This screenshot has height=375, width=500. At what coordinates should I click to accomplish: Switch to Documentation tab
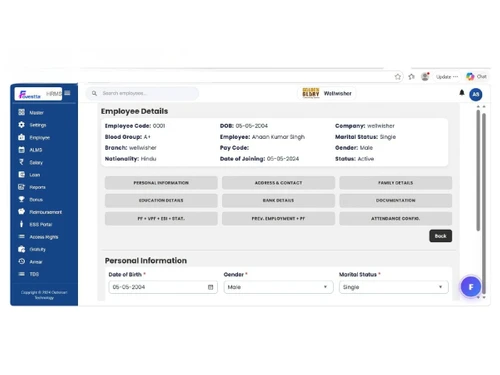point(396,200)
